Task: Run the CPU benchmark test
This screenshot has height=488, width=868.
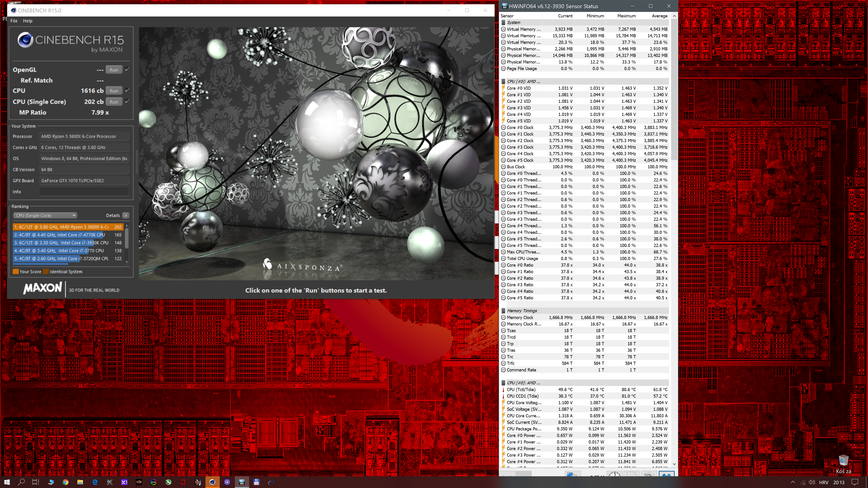Action: pyautogui.click(x=114, y=91)
